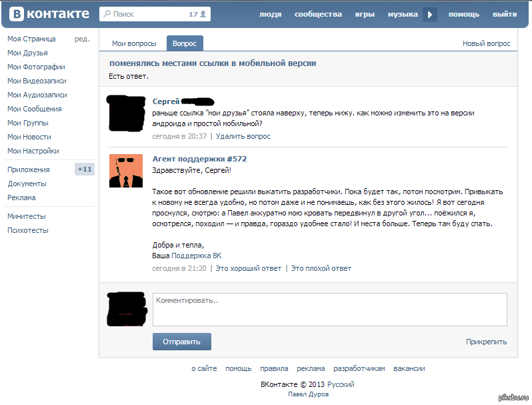Image resolution: width=532 pixels, height=405 pixels.
Task: Click the сегодня в 21:20 timestamp
Action: click(x=179, y=268)
